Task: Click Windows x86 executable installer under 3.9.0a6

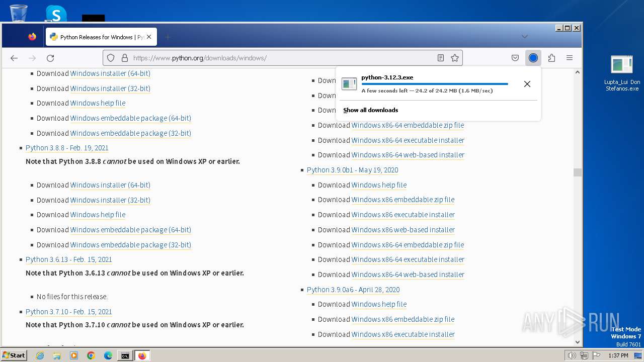Action: coord(403,334)
